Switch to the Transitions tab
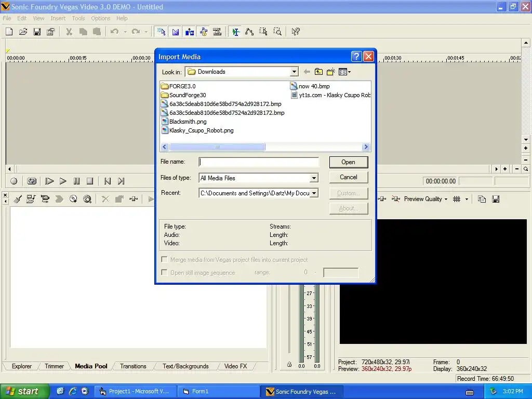The width and height of the screenshot is (532, 399). click(x=133, y=366)
